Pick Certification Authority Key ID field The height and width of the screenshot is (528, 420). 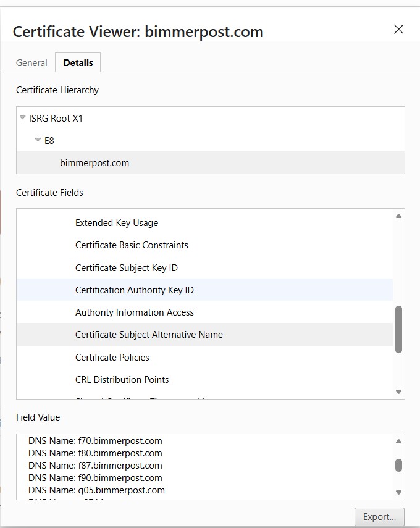(x=135, y=290)
